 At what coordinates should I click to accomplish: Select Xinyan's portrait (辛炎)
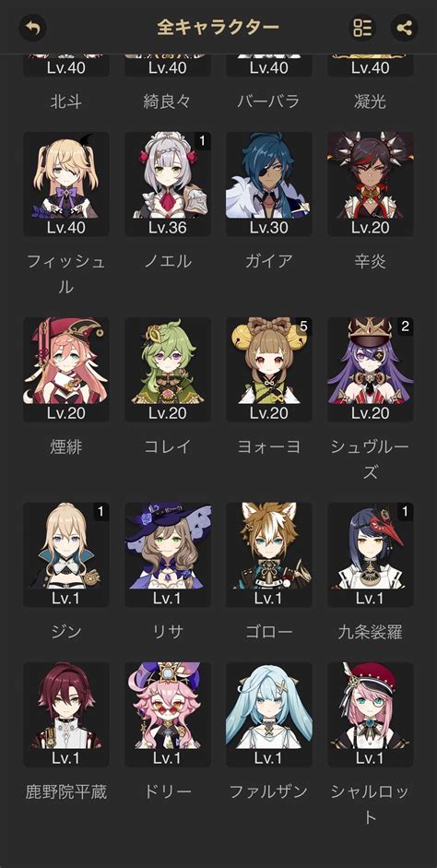370,184
